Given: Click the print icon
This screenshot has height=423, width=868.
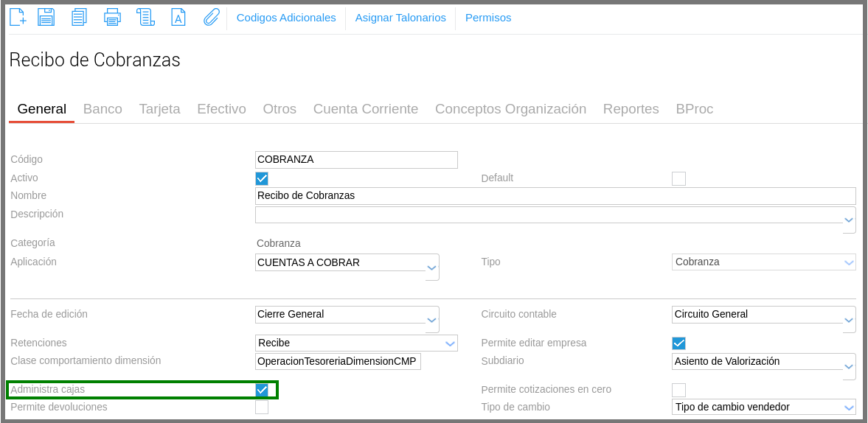Looking at the screenshot, I should pos(112,17).
